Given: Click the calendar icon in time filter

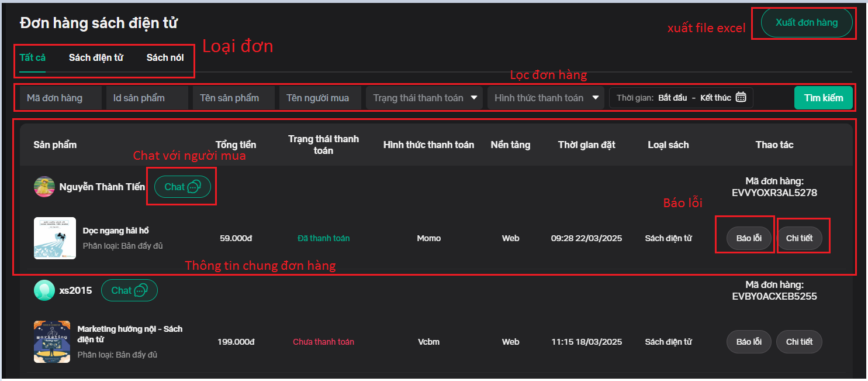Looking at the screenshot, I should (x=741, y=98).
